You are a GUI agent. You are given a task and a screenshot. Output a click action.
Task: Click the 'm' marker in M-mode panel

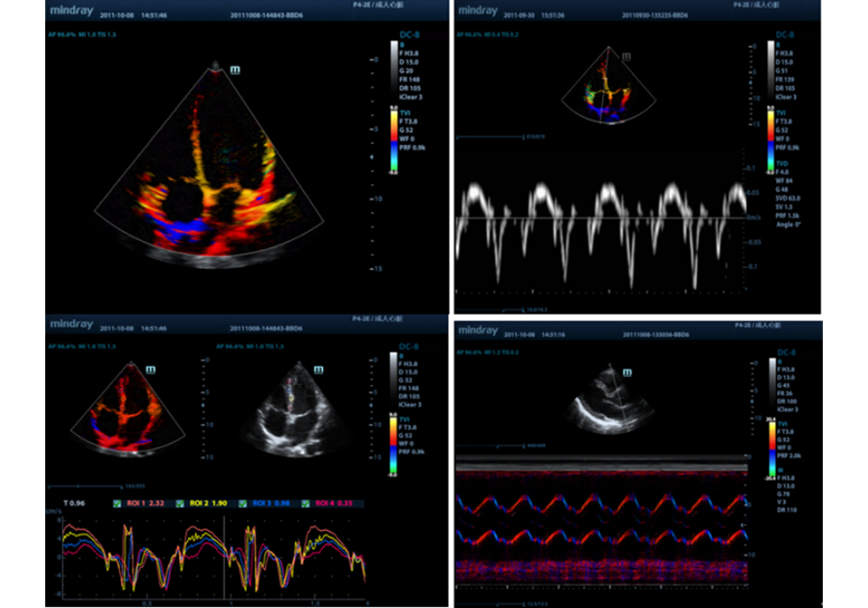pos(626,373)
